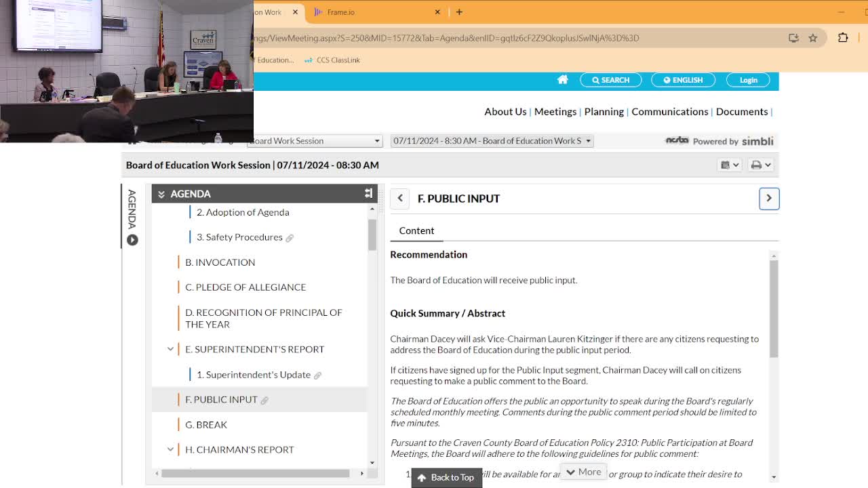Viewport: 868px width, 488px height.
Task: Click the agenda panel pin icon
Action: tap(368, 194)
